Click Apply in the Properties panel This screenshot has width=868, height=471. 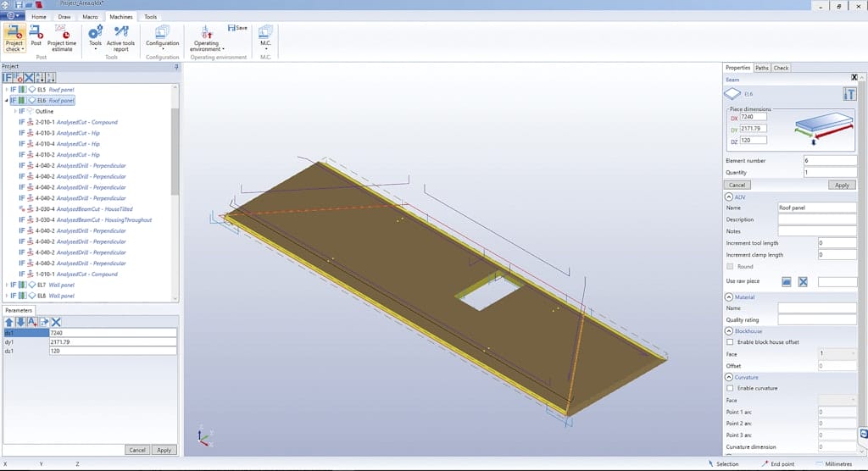click(x=841, y=185)
